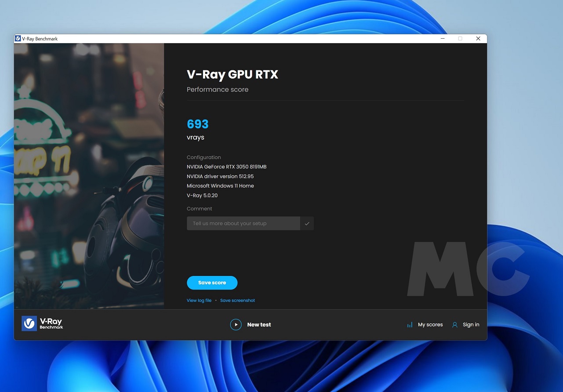Click the Save score button
Image resolution: width=563 pixels, height=392 pixels.
click(212, 283)
